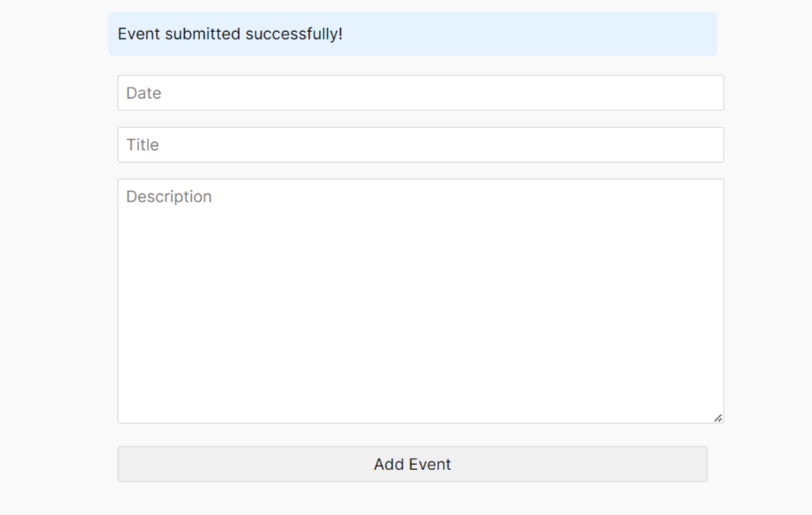Activate the event Title entry field
The image size is (812, 515).
(421, 145)
